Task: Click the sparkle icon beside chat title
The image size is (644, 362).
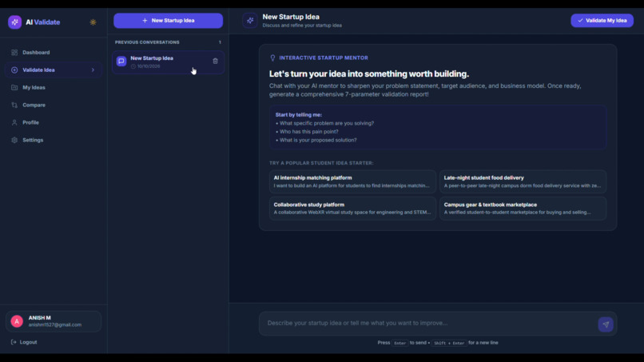Action: (x=250, y=21)
